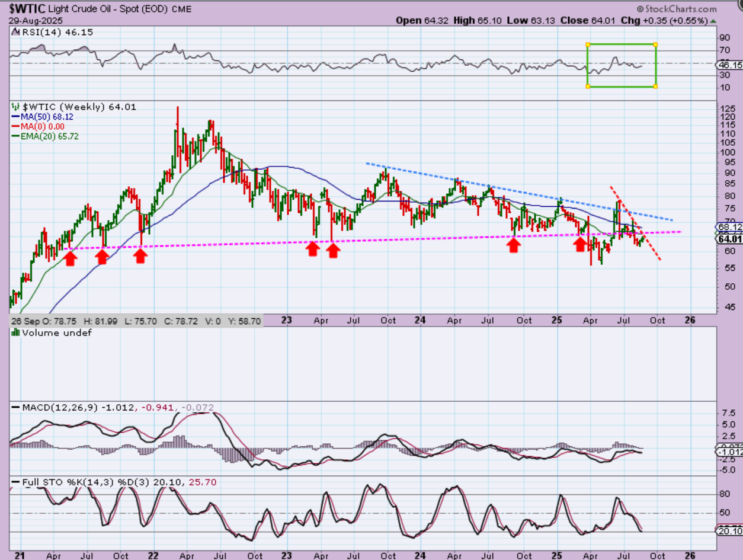The image size is (743, 560).
Task: Click the bottom-right handle of green rectangle
Action: (x=655, y=87)
